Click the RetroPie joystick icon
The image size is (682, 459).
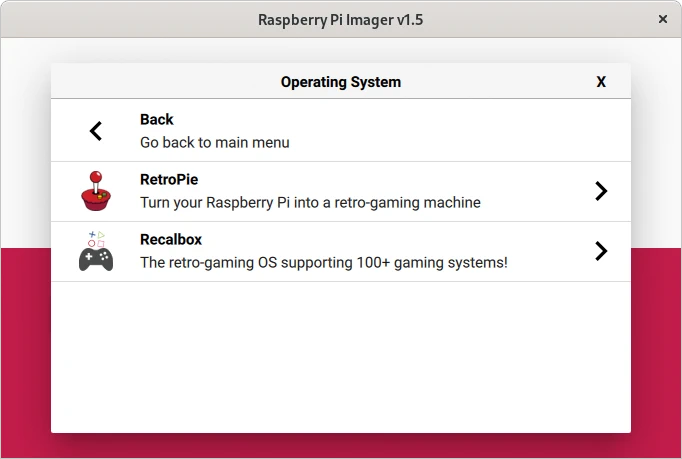96,191
